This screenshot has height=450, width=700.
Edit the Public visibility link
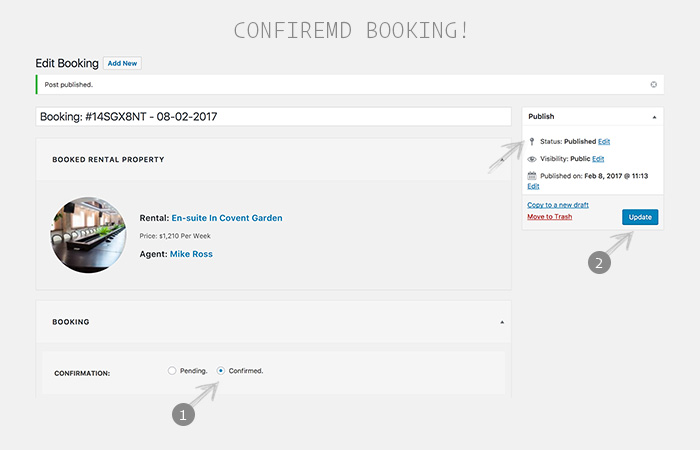(x=598, y=159)
